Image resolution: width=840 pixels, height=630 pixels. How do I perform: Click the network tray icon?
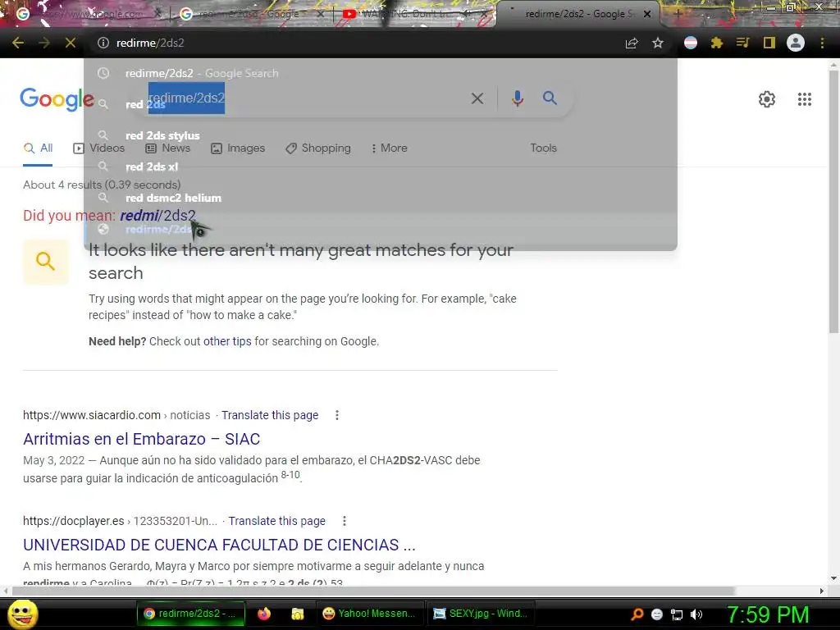(x=677, y=614)
